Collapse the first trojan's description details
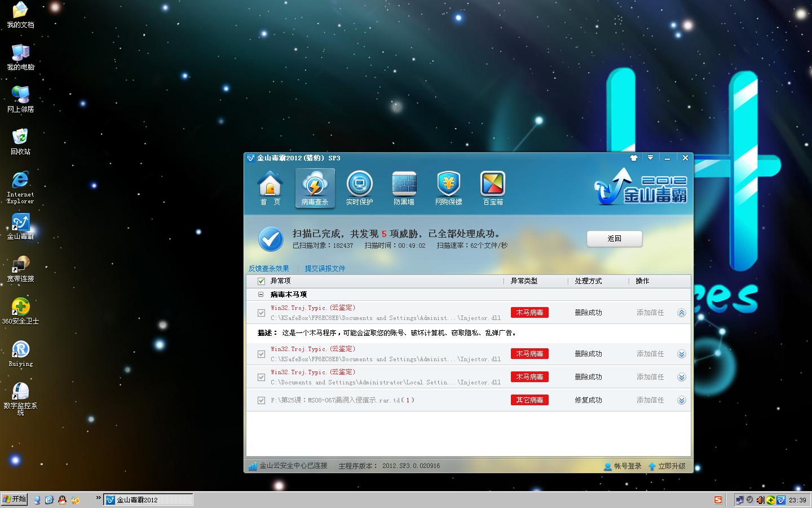The image size is (812, 508). tap(682, 312)
